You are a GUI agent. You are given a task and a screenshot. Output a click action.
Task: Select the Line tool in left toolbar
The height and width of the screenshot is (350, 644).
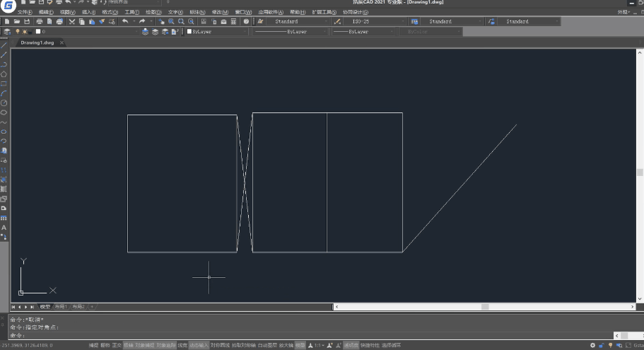(4, 45)
